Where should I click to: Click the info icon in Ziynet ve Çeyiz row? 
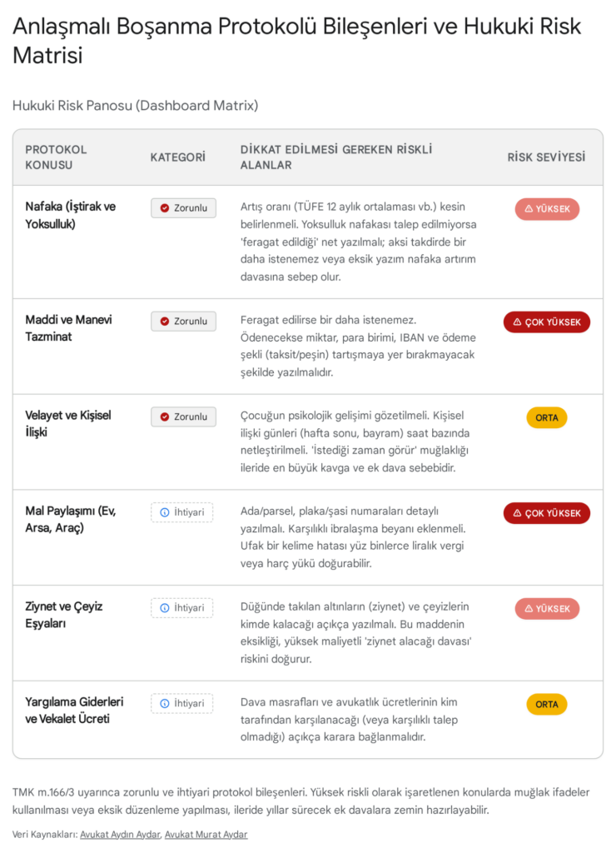[165, 607]
